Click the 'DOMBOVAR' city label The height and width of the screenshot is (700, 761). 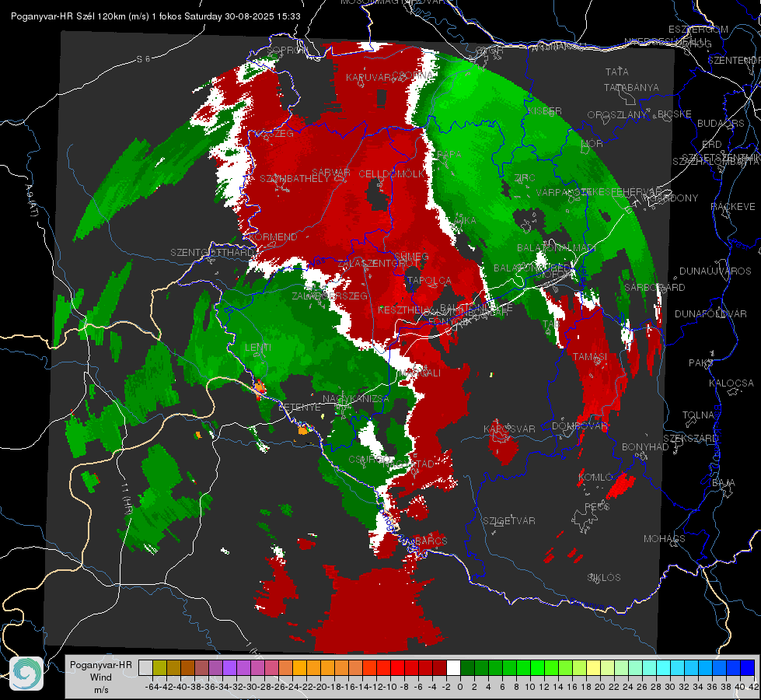pos(579,426)
